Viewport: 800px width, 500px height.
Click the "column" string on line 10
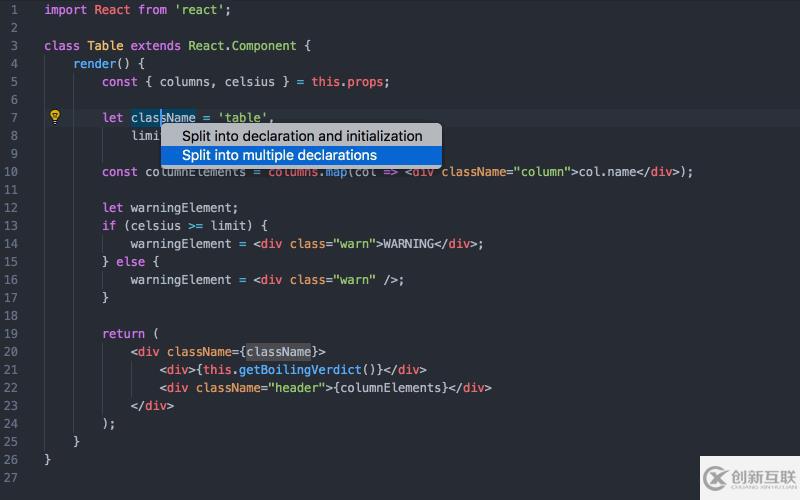click(x=542, y=172)
